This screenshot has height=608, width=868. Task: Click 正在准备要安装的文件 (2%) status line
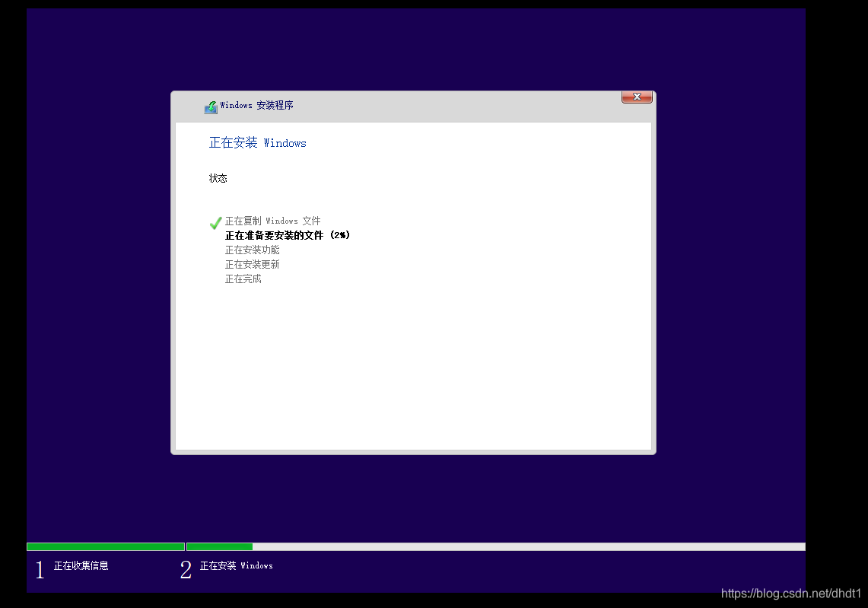point(288,235)
